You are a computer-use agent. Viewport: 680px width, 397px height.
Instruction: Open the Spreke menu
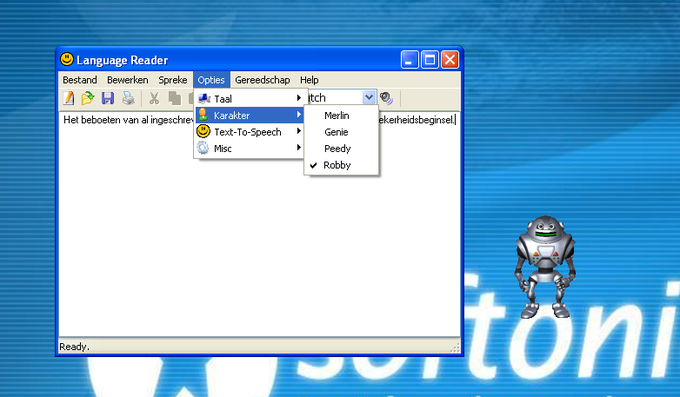coord(173,80)
